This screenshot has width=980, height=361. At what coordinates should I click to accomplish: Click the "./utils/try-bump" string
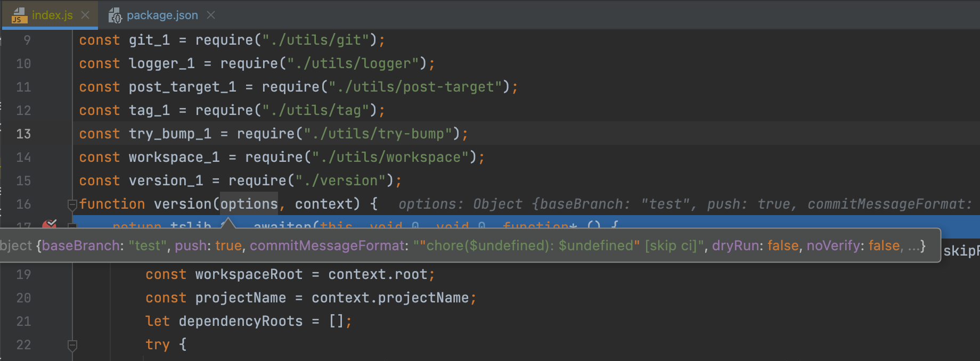point(378,134)
